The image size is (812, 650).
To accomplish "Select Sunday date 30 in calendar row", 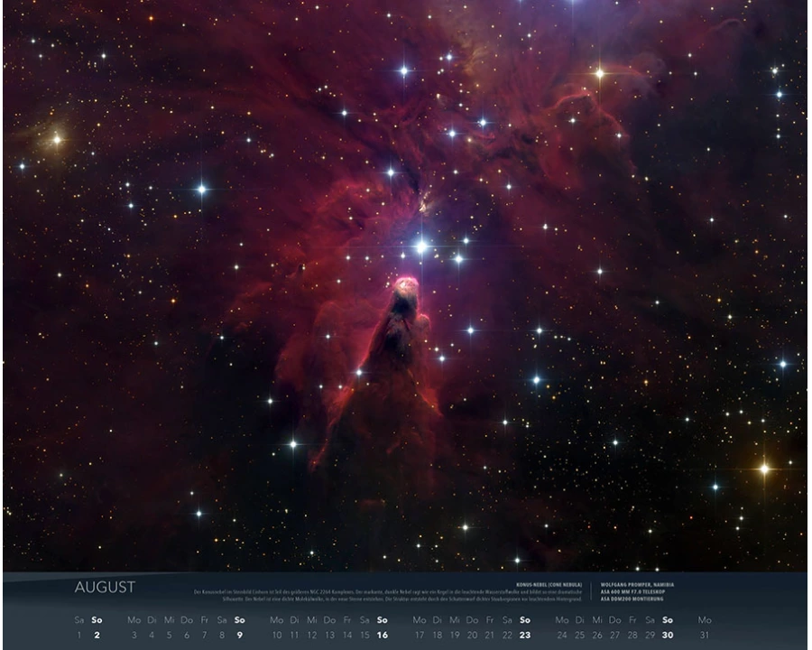I will tap(668, 635).
